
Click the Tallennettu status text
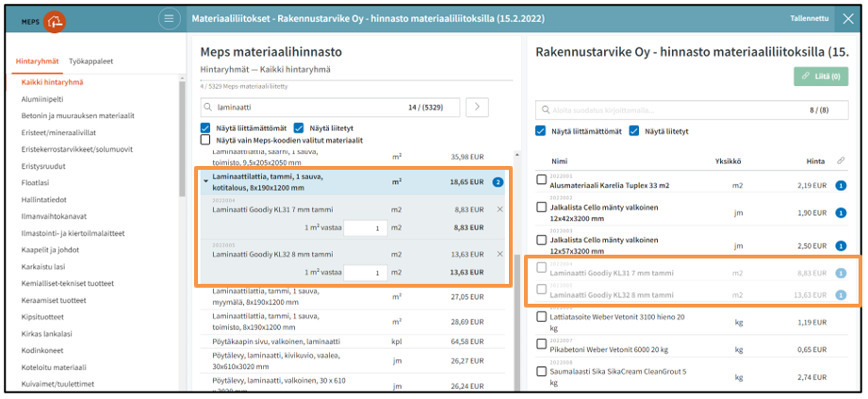810,18
